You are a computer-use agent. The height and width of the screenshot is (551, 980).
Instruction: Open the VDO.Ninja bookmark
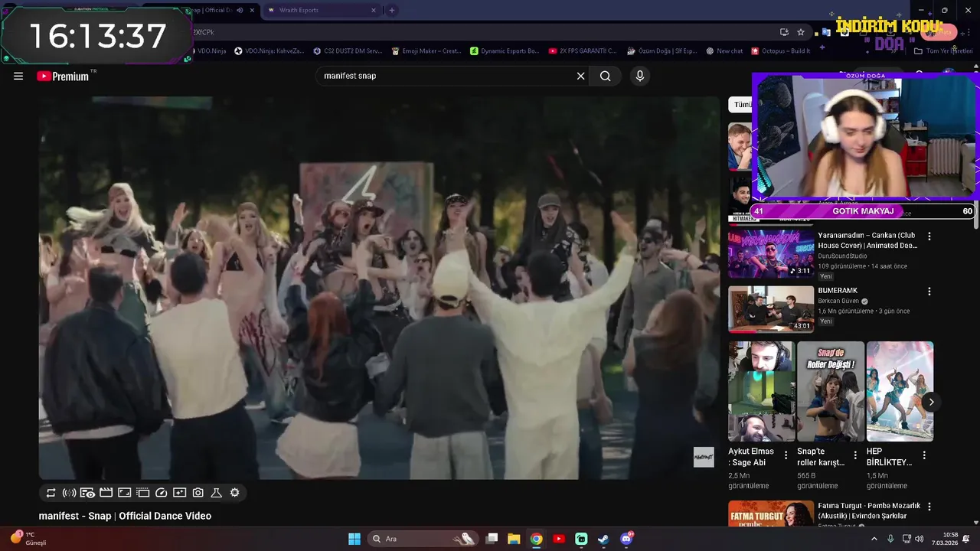(207, 51)
